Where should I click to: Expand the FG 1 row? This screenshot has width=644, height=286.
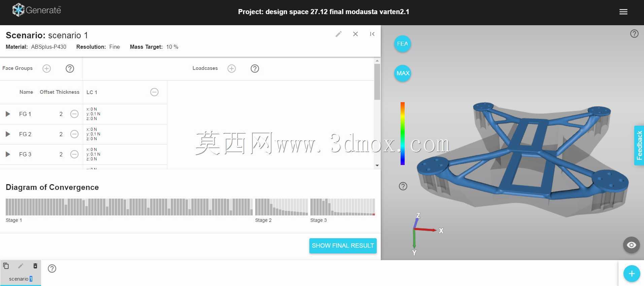pos(8,114)
